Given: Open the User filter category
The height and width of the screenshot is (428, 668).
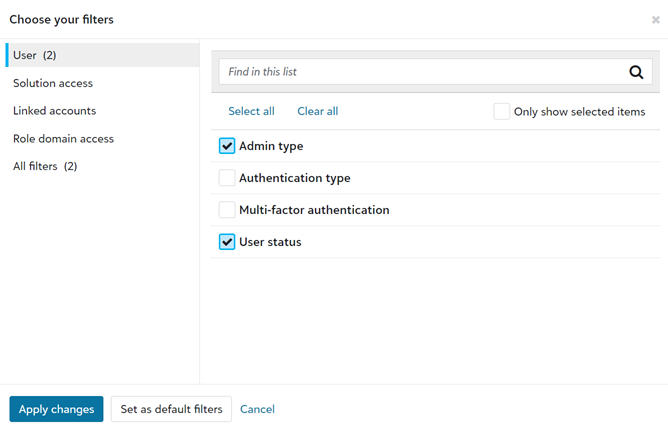Looking at the screenshot, I should tap(35, 55).
